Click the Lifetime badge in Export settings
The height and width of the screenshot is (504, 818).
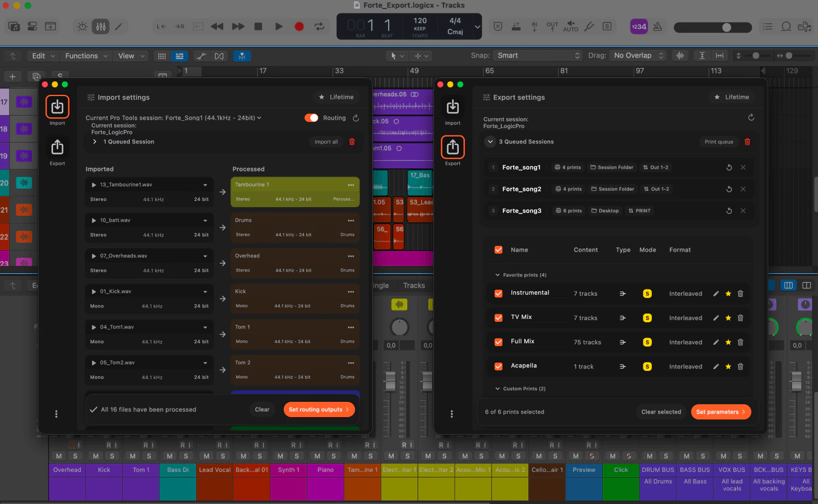point(732,97)
